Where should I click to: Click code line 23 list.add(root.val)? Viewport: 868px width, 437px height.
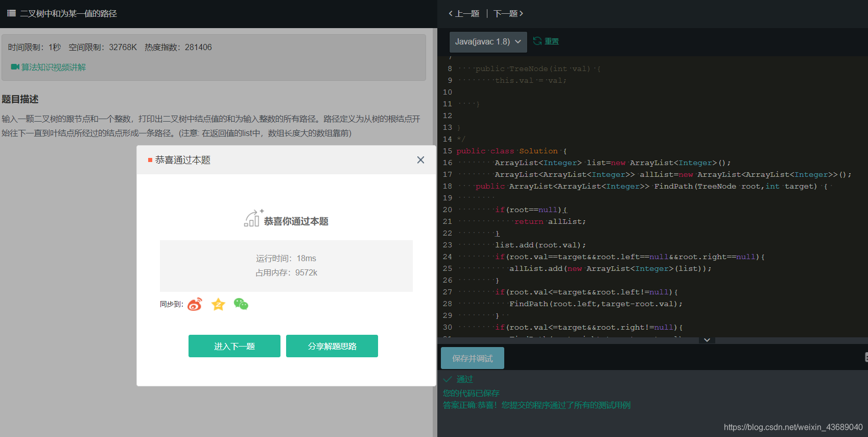pyautogui.click(x=541, y=245)
